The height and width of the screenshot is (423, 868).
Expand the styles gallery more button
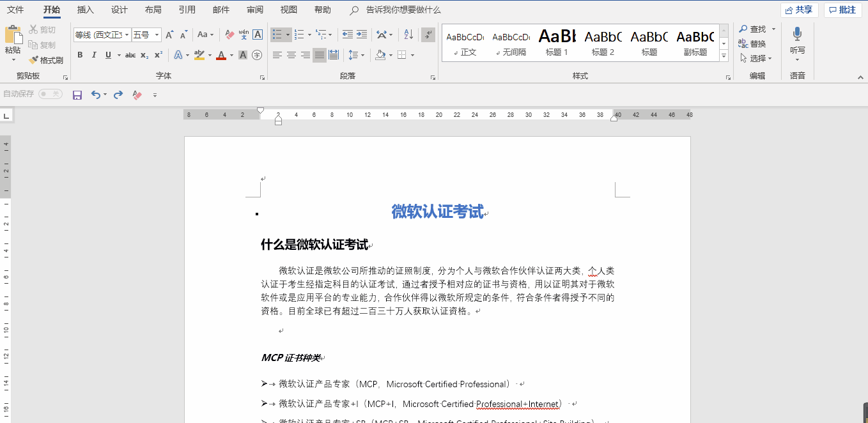point(724,56)
